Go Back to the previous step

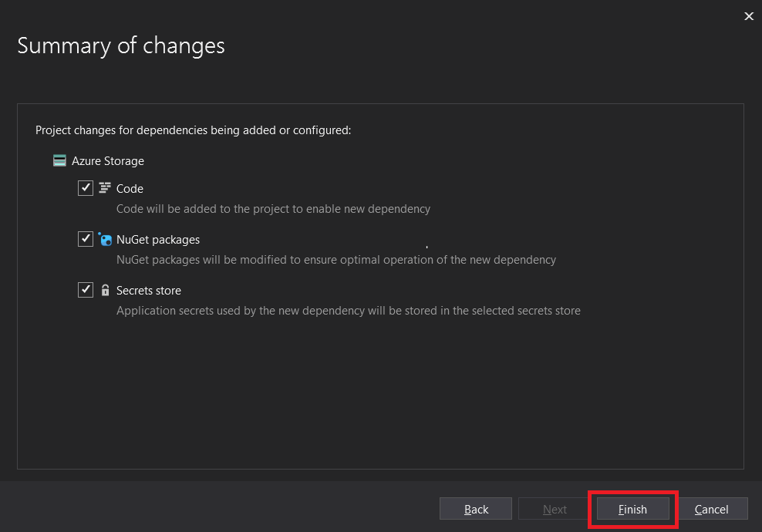[476, 509]
